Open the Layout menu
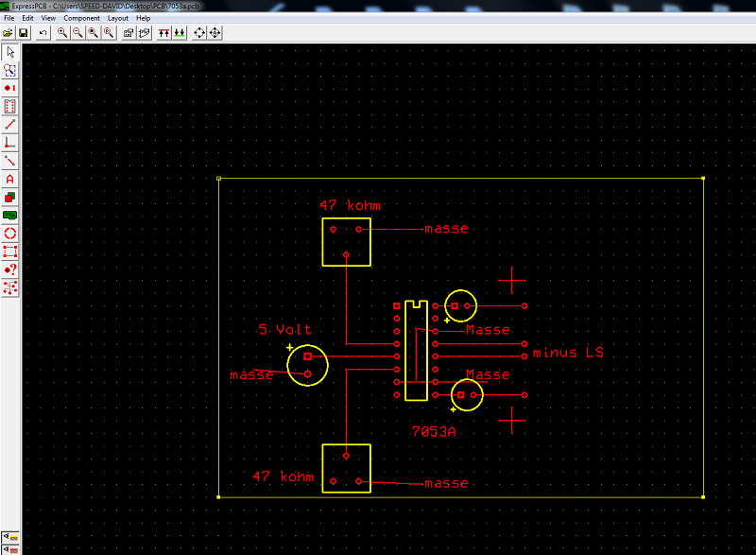The height and width of the screenshot is (555, 756). tap(118, 18)
